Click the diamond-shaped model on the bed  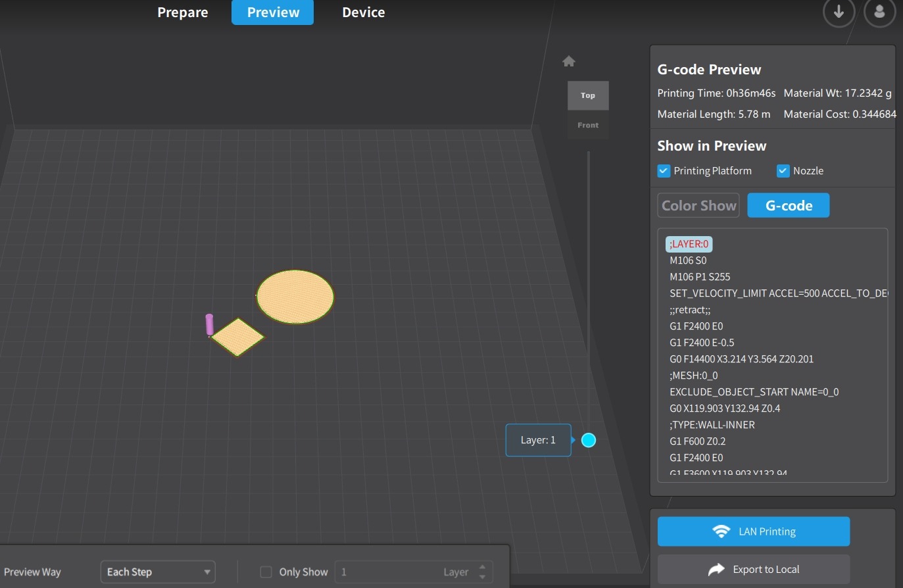[x=237, y=337]
